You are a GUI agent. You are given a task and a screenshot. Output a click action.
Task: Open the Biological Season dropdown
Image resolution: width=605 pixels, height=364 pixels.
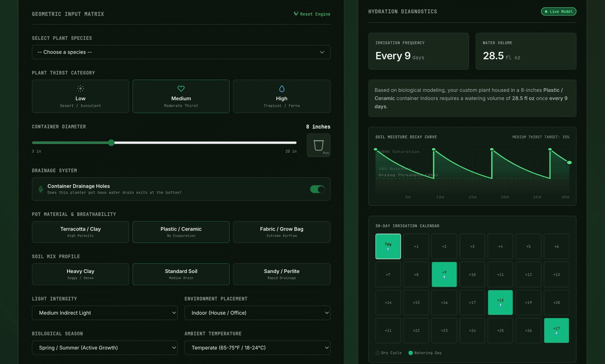tap(105, 348)
